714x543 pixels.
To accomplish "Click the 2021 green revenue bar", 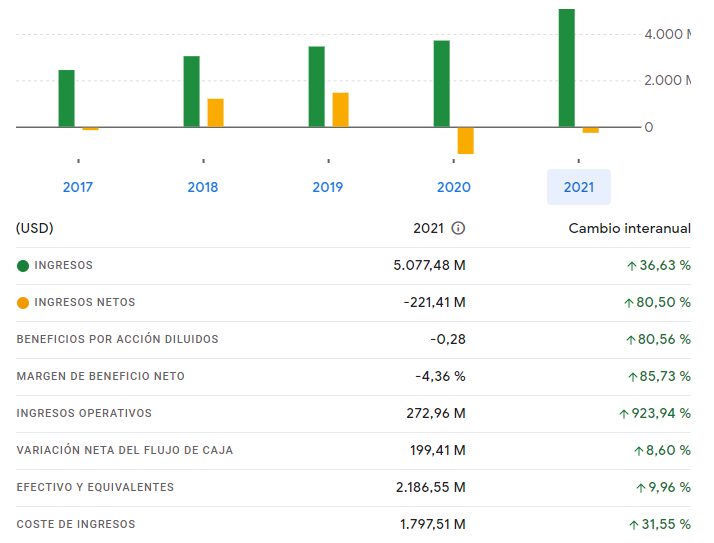I will [x=567, y=68].
